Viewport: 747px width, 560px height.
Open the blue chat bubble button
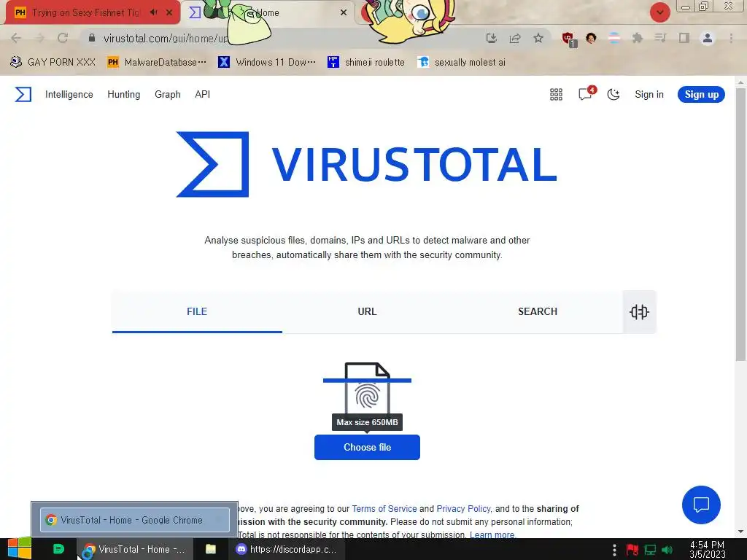point(701,505)
